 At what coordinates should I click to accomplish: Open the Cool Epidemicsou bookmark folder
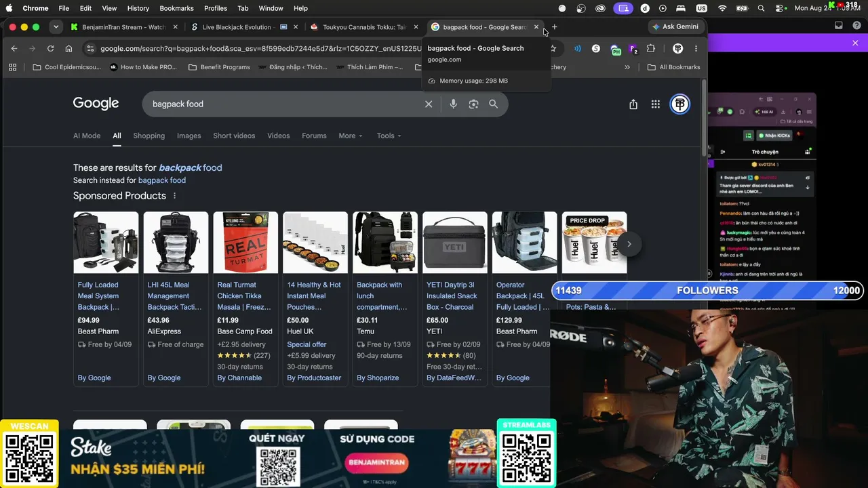66,67
